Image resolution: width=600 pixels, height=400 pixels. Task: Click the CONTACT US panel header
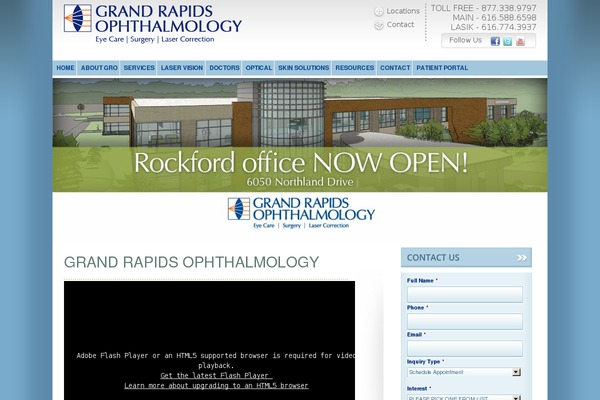(466, 257)
